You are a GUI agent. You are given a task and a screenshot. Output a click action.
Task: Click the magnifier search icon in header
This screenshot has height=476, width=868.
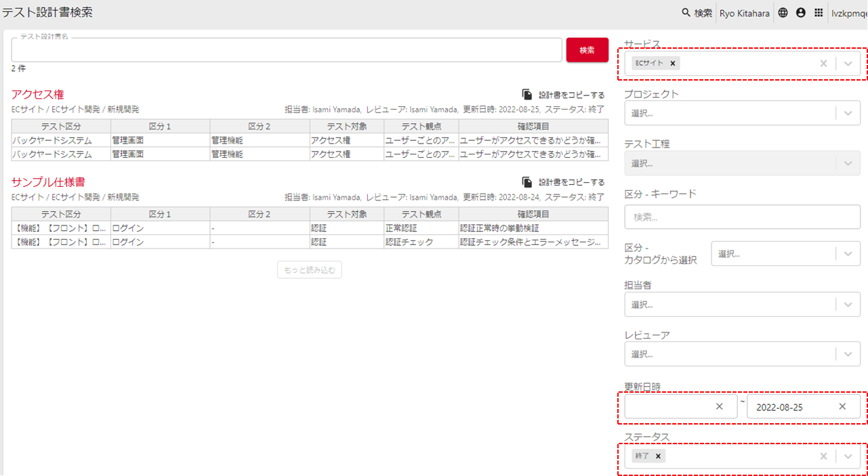(x=686, y=13)
